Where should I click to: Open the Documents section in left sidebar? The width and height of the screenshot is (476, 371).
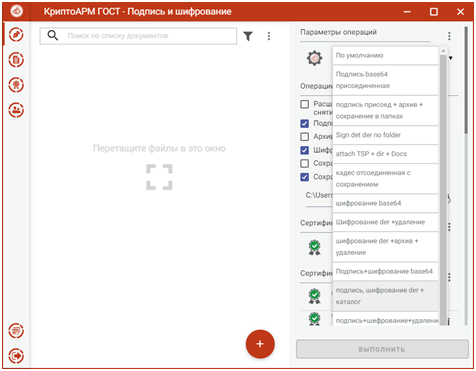(16, 60)
